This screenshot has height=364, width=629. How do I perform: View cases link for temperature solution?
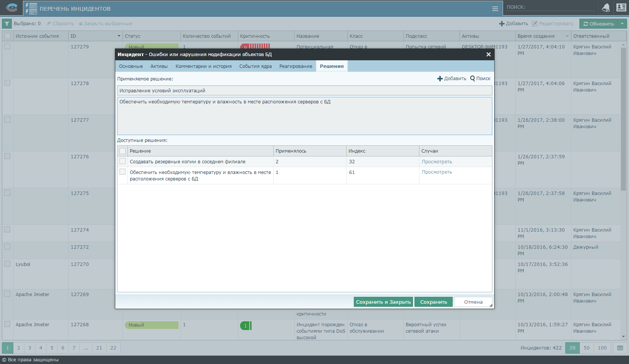pos(437,172)
